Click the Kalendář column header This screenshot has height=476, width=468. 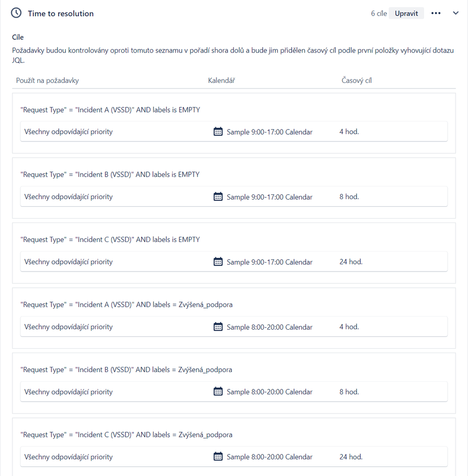(x=221, y=81)
